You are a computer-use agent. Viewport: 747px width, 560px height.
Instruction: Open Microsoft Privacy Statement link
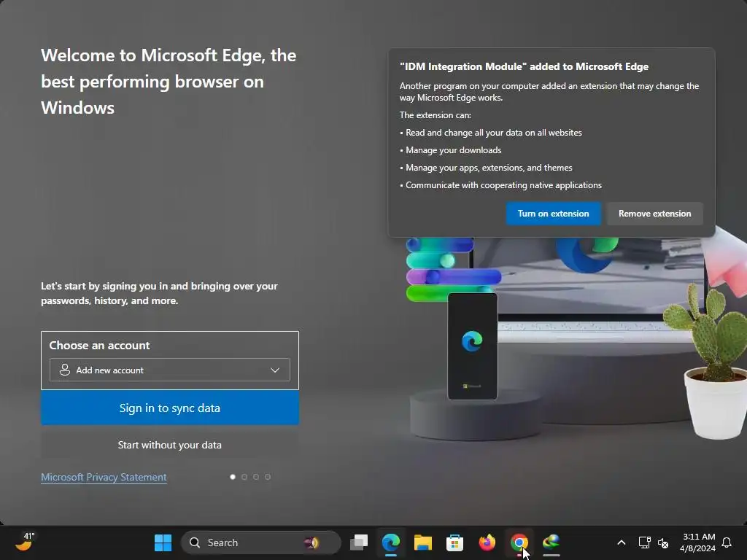(x=104, y=477)
